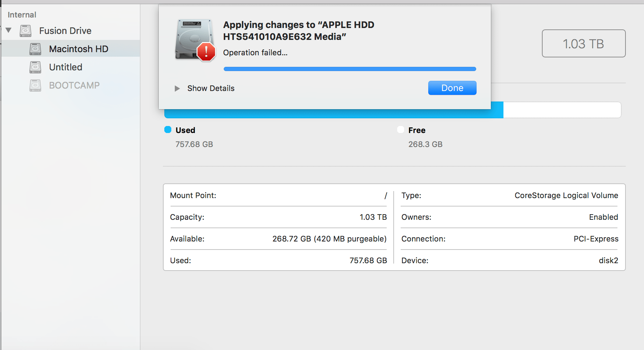Image resolution: width=644 pixels, height=350 pixels.
Task: Click the Show Details label
Action: click(x=210, y=88)
